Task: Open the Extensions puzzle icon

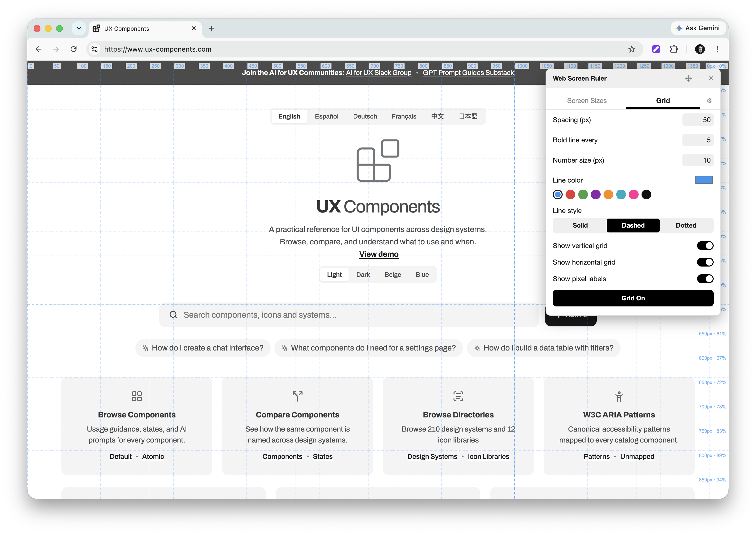Action: pos(674,49)
